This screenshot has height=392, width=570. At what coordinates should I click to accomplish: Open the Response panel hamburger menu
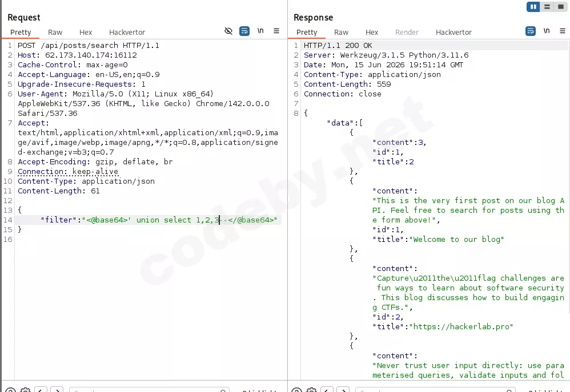tap(563, 31)
